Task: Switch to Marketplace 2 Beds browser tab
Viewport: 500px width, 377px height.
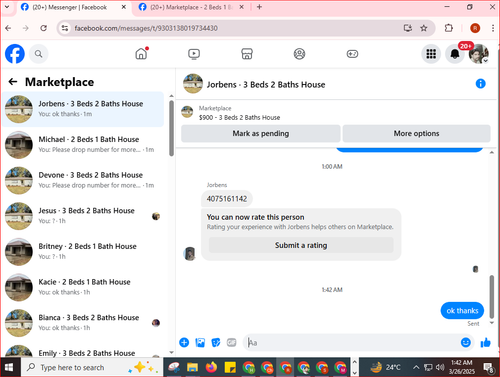Action: (191, 7)
